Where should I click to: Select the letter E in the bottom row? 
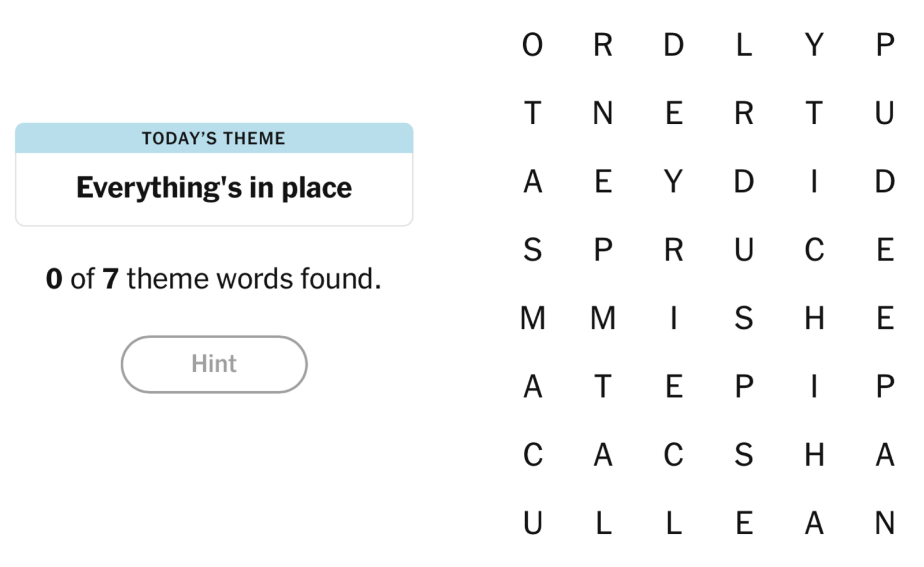point(744,523)
